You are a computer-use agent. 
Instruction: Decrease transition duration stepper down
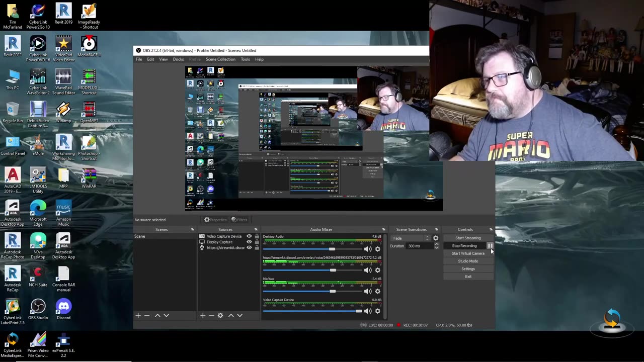(436, 247)
